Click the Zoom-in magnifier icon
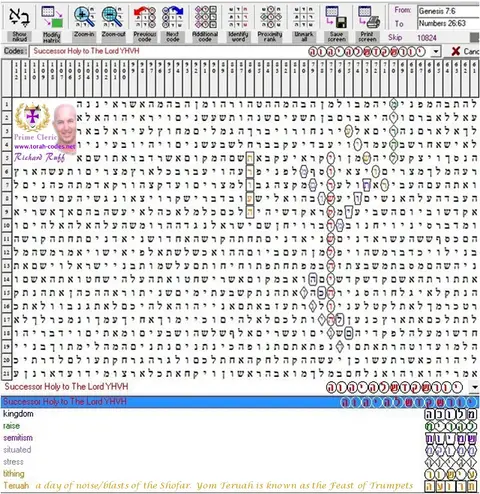Image resolution: width=480 pixels, height=494 pixels. [x=84, y=17]
